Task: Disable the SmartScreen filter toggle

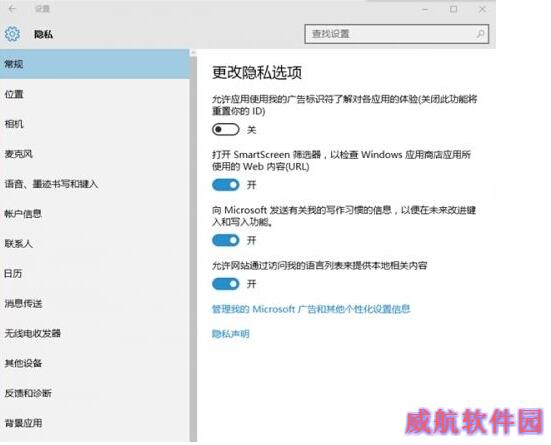Action: [226, 185]
